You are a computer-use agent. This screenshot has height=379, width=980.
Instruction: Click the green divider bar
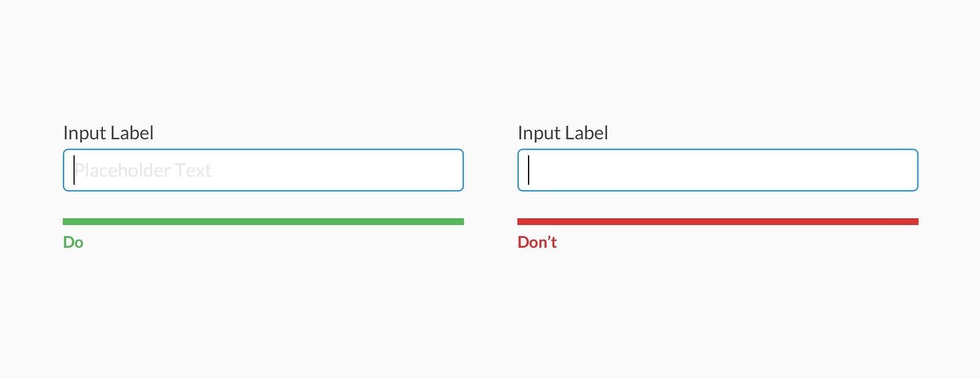263,221
